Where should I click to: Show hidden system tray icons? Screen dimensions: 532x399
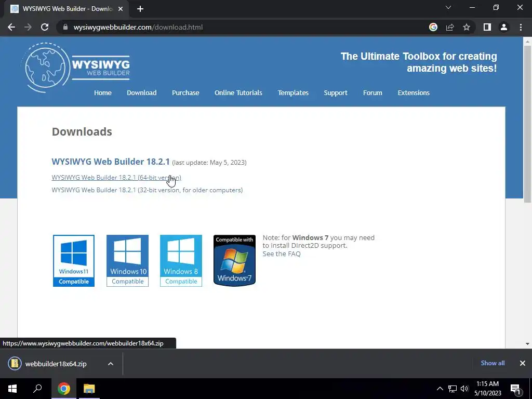(440, 389)
